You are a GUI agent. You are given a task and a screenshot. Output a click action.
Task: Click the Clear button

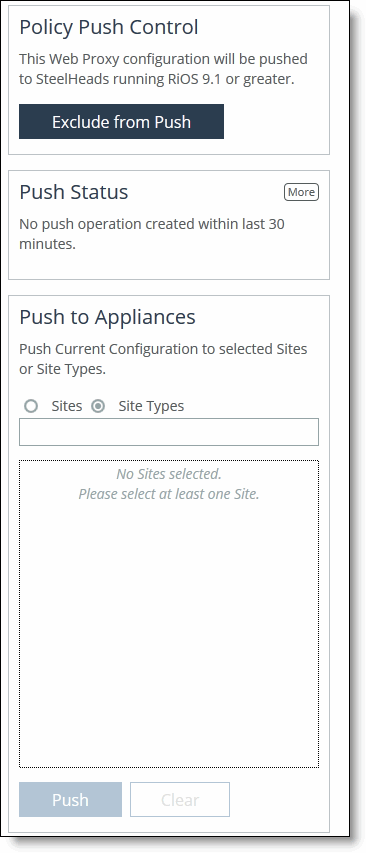click(x=180, y=800)
